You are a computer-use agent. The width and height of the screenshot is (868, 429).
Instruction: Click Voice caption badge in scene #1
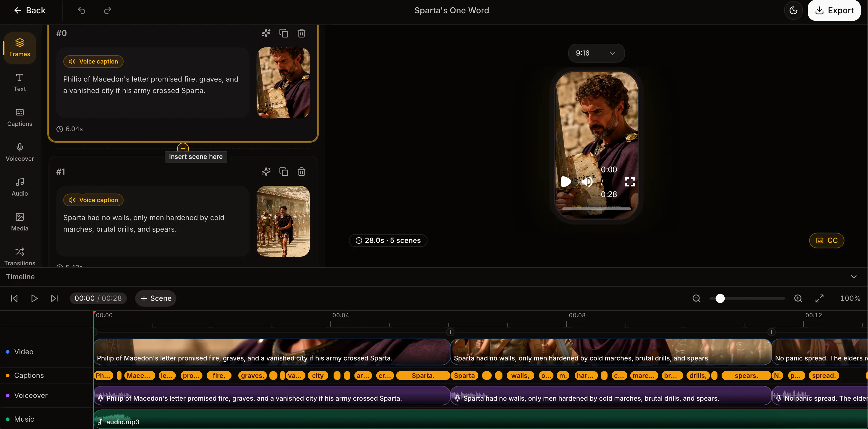(x=93, y=200)
